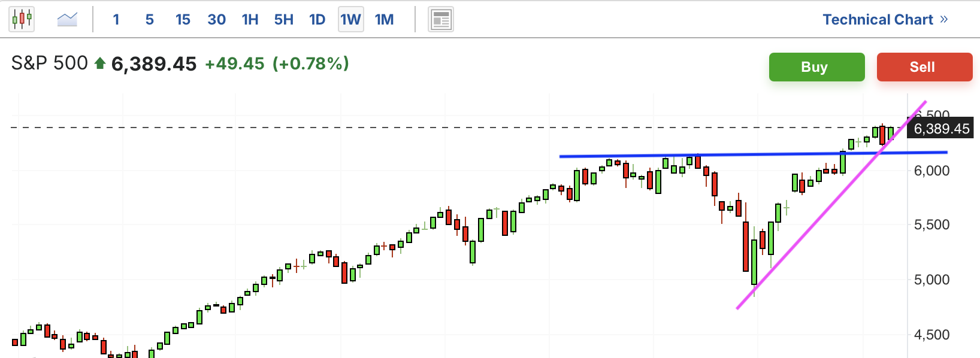The width and height of the screenshot is (980, 358).
Task: Open the Technical Chart link
Action: [x=878, y=20]
